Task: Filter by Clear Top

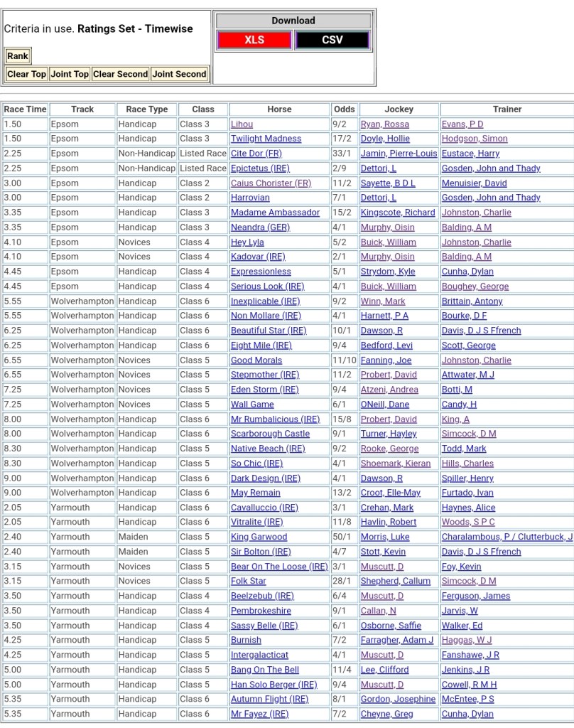Action: pos(26,74)
